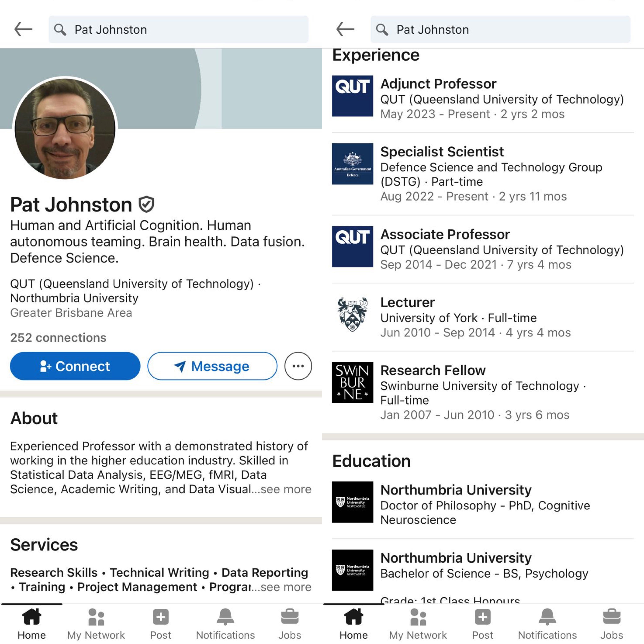Focus the Pat Johnston search field on the left screen
The width and height of the screenshot is (644, 644).
pos(179,29)
